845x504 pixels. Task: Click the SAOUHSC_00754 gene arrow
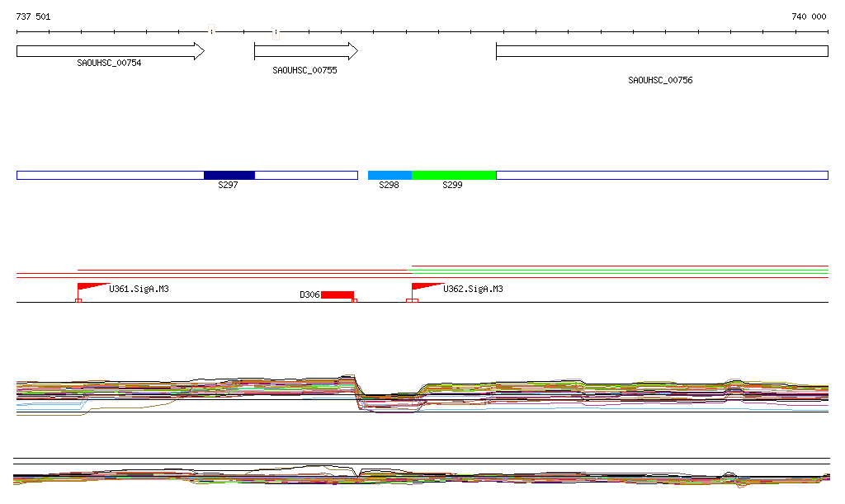point(111,51)
